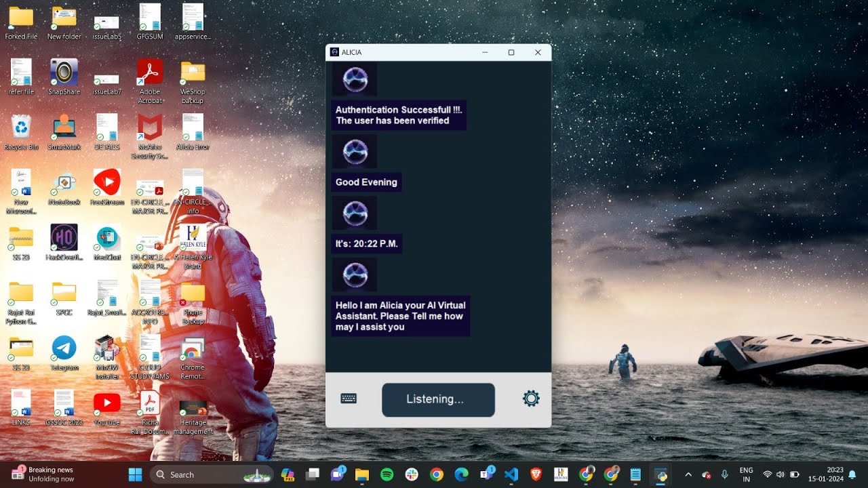Select the Good Evening chat message
This screenshot has height=488, width=868.
(366, 182)
